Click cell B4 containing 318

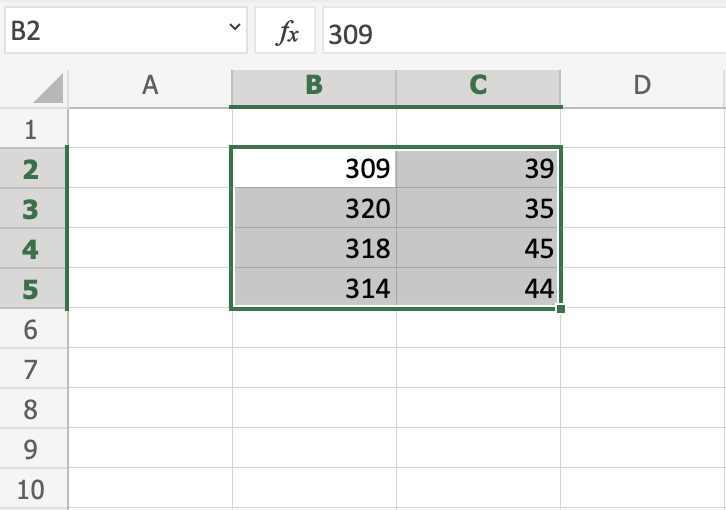(x=314, y=249)
